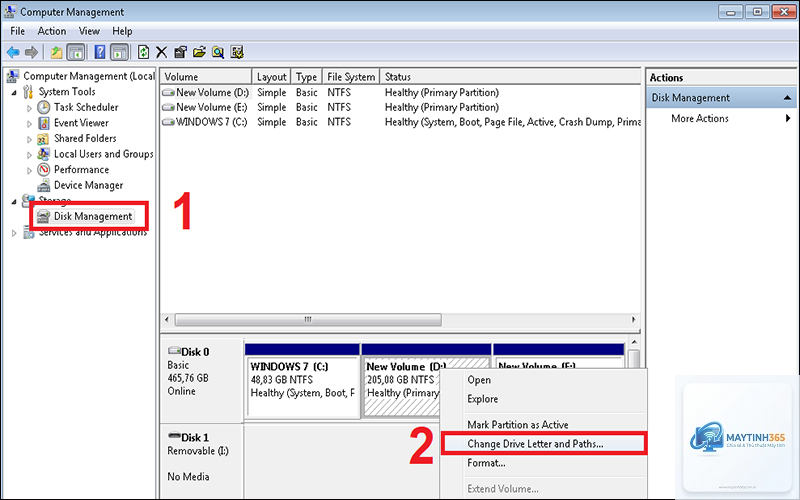Select Shared Folders icon in tree
This screenshot has width=800, height=500.
point(44,139)
